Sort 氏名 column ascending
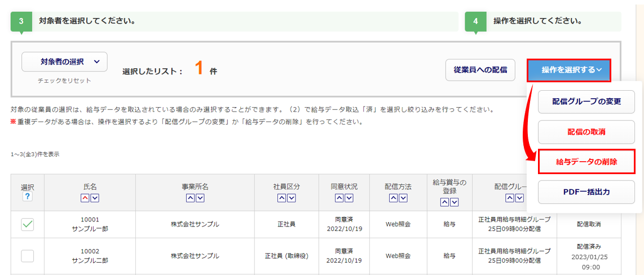Screen dimensions: 644x275 (85, 198)
